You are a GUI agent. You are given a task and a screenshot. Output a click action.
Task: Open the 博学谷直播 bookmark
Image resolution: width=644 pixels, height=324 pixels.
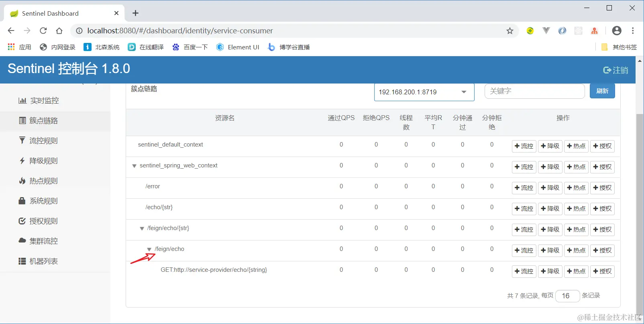point(289,47)
